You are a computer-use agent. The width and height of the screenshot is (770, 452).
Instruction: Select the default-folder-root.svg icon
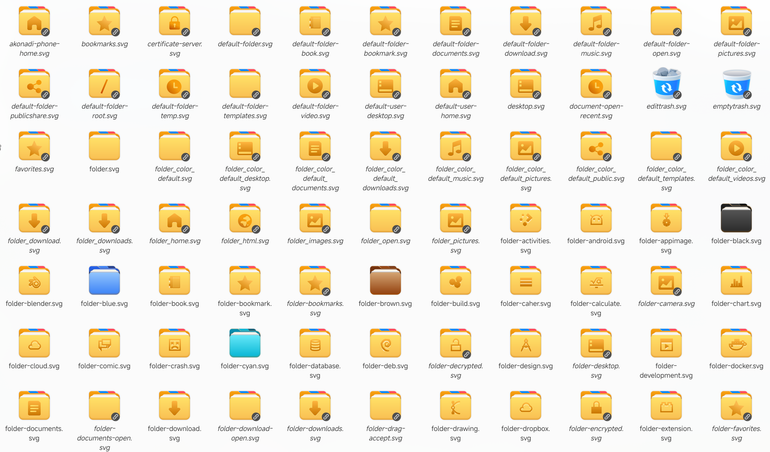click(104, 84)
